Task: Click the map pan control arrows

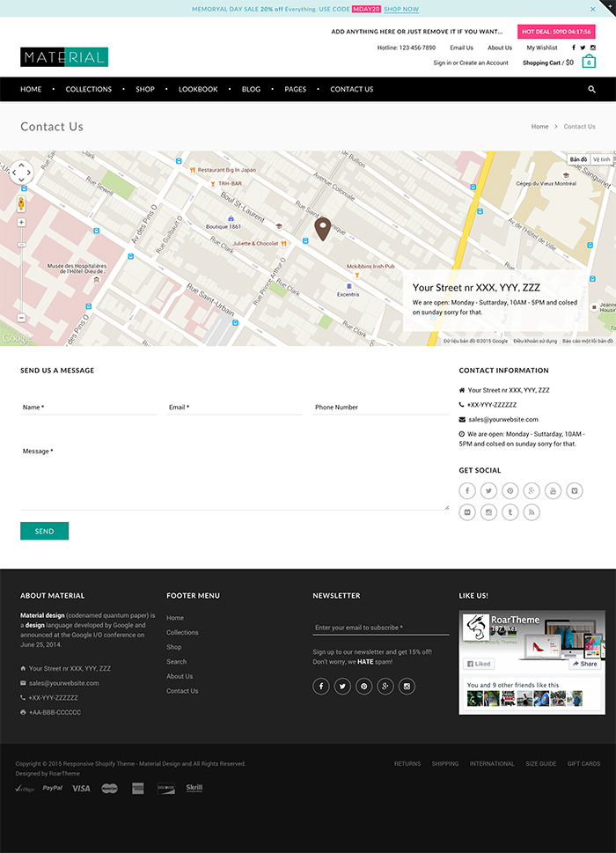Action: 21,173
